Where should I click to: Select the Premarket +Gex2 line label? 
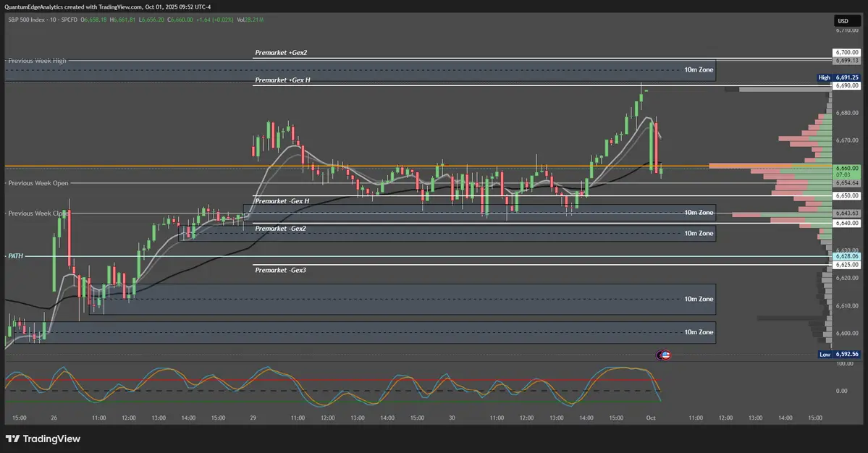coord(285,54)
